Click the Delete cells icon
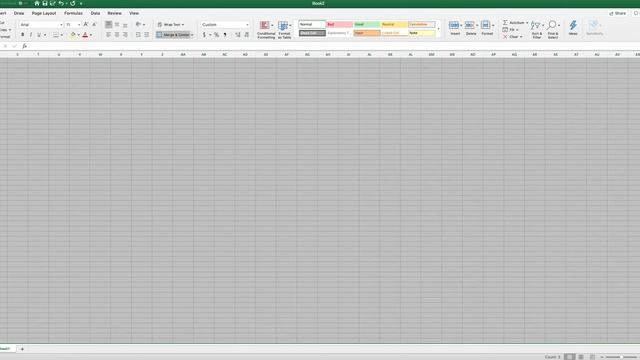This screenshot has height=360, width=640. [470, 26]
